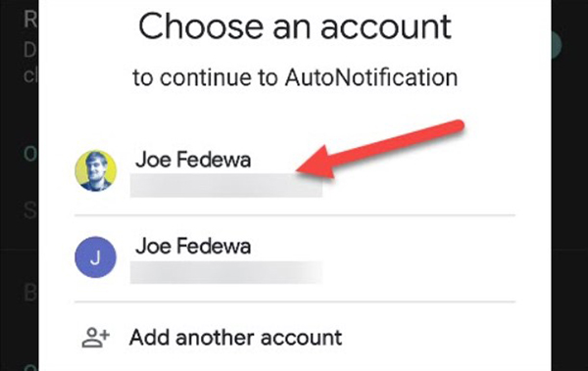The width and height of the screenshot is (588, 371).
Task: Click the dimmed letter B on the left edge
Action: tap(30, 293)
